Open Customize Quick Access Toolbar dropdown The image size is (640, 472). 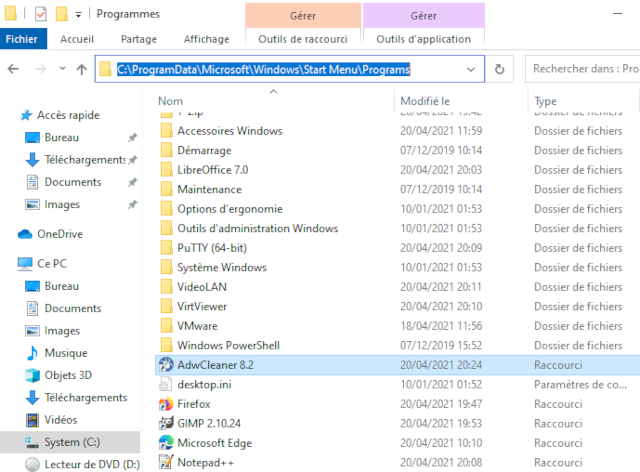(78, 15)
